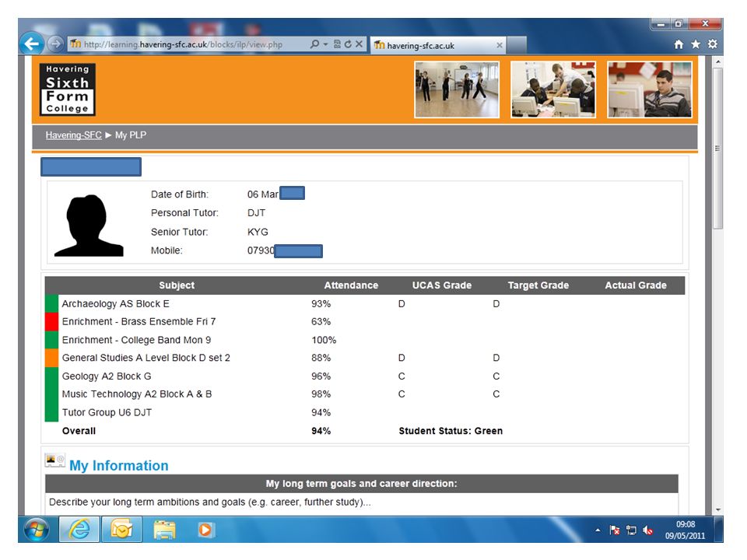Screen dimensions: 747x560
Task: Click the 63% attendance for Brass Ensemble
Action: point(321,322)
